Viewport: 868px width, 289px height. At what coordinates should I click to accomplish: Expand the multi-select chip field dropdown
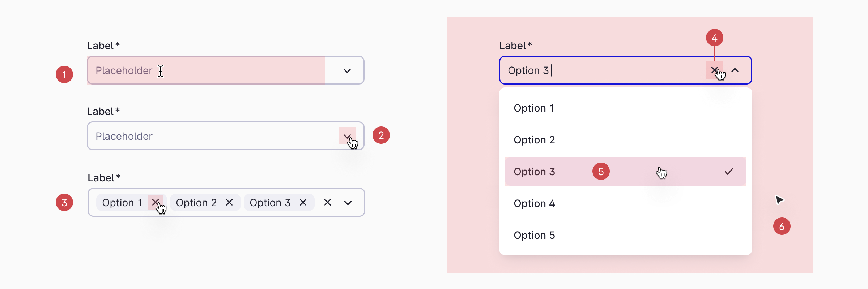click(348, 202)
